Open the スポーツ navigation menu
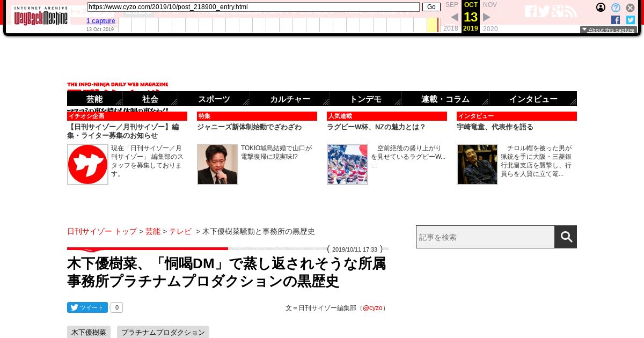The height and width of the screenshot is (338, 644). coord(214,99)
